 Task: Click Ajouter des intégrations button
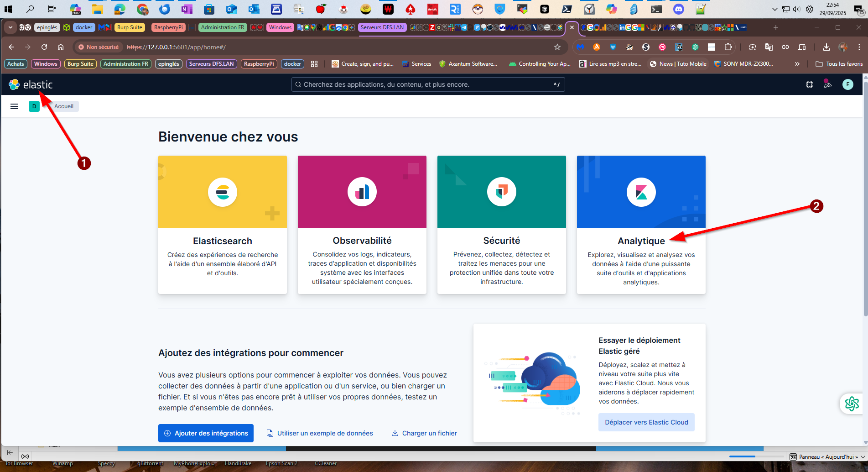(x=206, y=433)
